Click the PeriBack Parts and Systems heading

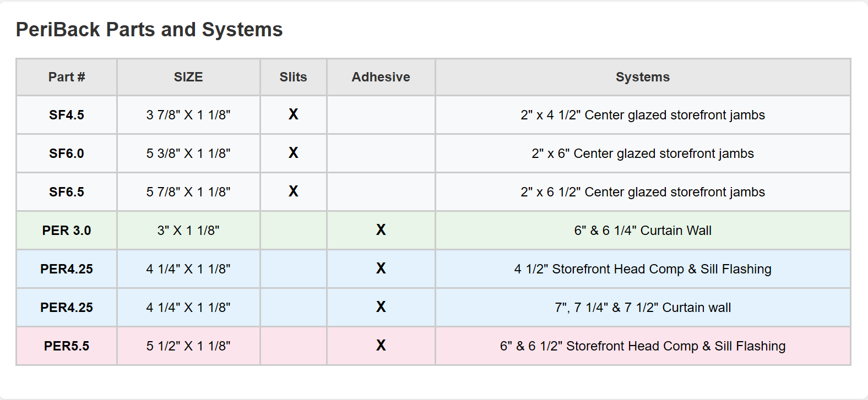click(x=149, y=29)
